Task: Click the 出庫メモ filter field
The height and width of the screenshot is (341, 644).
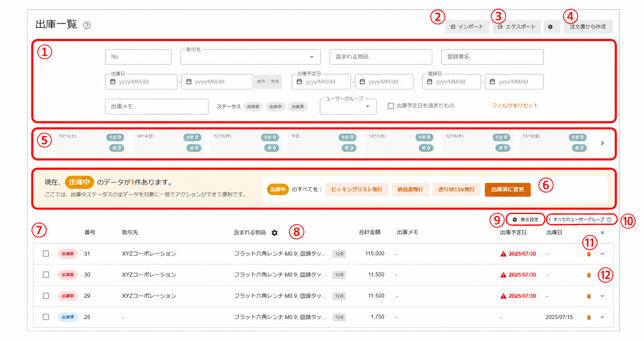Action: pos(157,107)
